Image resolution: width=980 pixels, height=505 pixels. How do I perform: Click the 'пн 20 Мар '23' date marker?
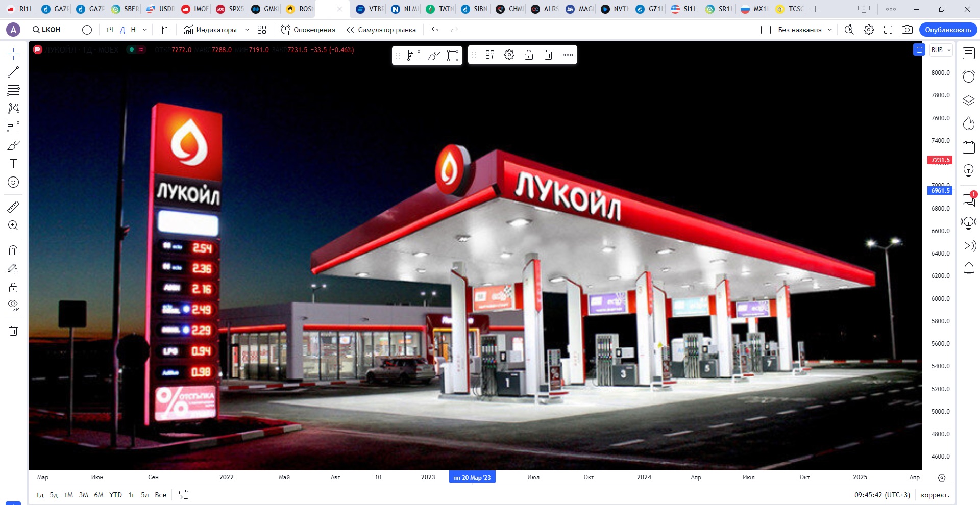point(472,478)
